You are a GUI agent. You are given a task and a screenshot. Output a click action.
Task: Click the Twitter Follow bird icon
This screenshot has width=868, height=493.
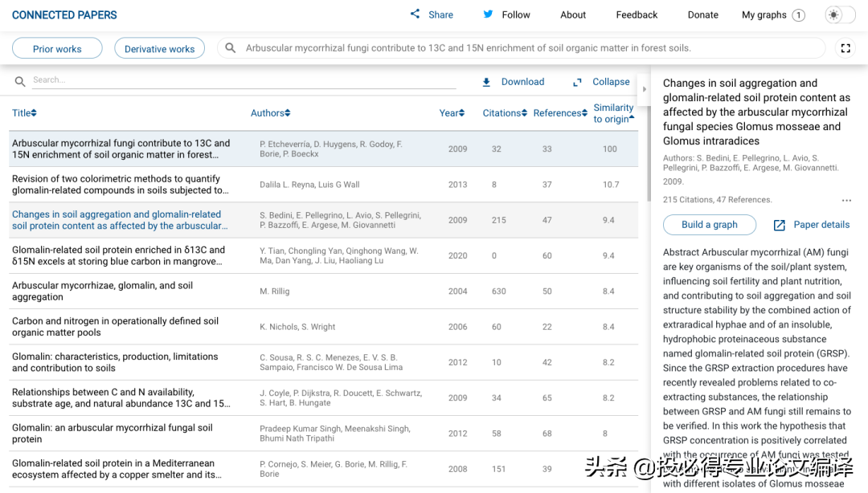tap(488, 14)
